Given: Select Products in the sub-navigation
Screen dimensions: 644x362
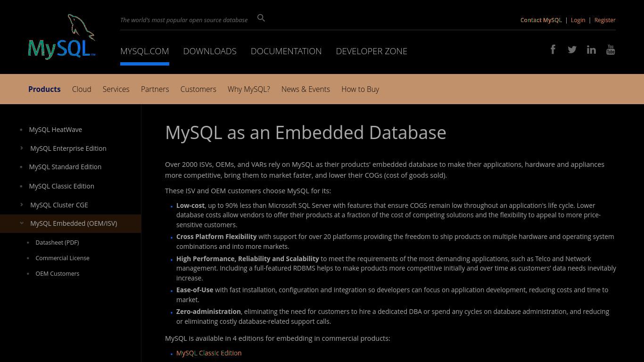Looking at the screenshot, I should (44, 89).
